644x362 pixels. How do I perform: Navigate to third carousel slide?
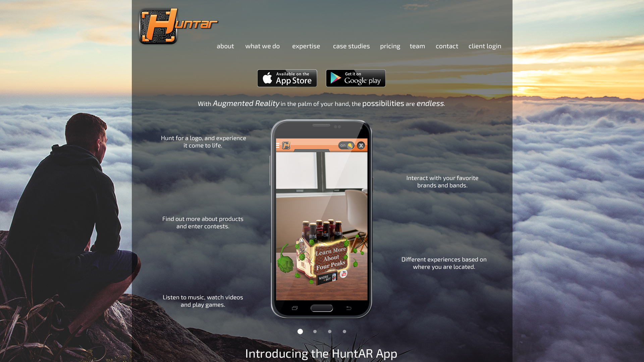(329, 331)
